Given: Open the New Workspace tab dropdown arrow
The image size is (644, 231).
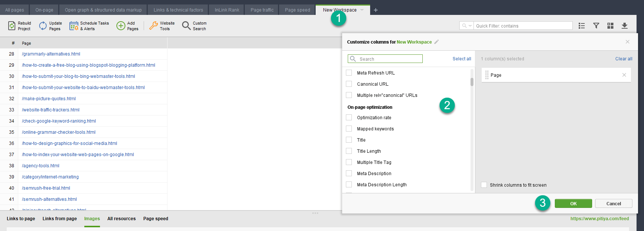Looking at the screenshot, I should point(362,10).
